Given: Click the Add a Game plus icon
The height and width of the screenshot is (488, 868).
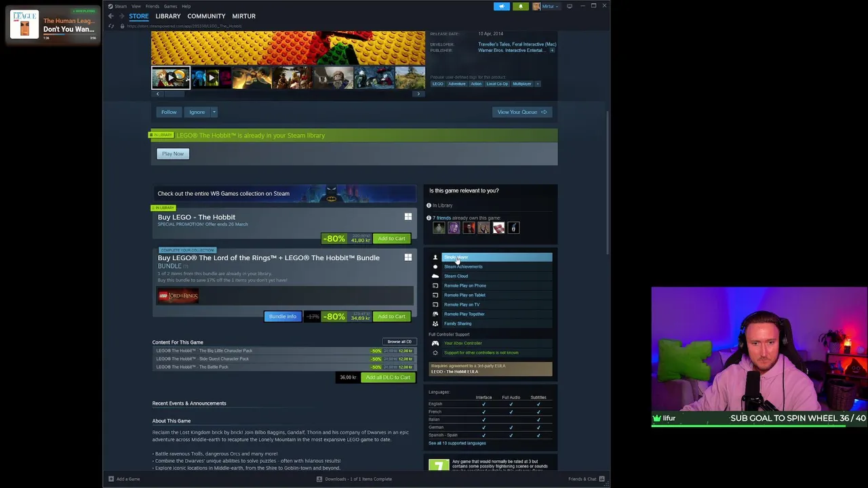Looking at the screenshot, I should 111,479.
